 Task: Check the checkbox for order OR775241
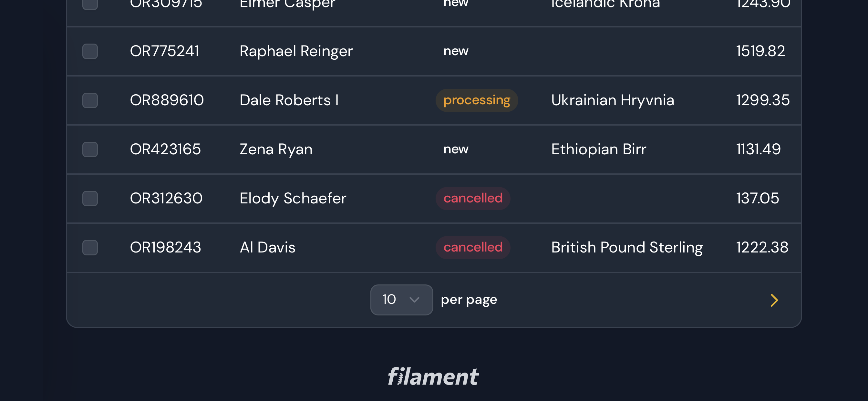pyautogui.click(x=90, y=51)
